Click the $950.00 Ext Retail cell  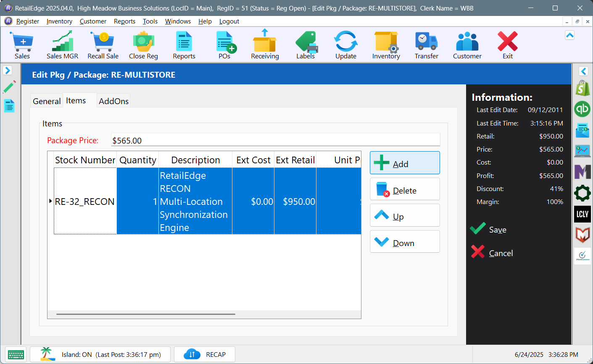click(x=295, y=201)
